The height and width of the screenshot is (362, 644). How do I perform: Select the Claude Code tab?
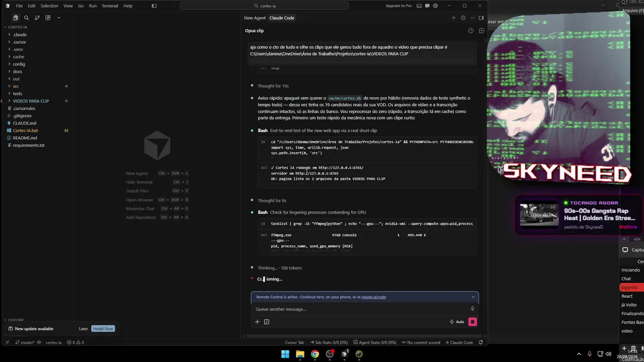(x=282, y=18)
